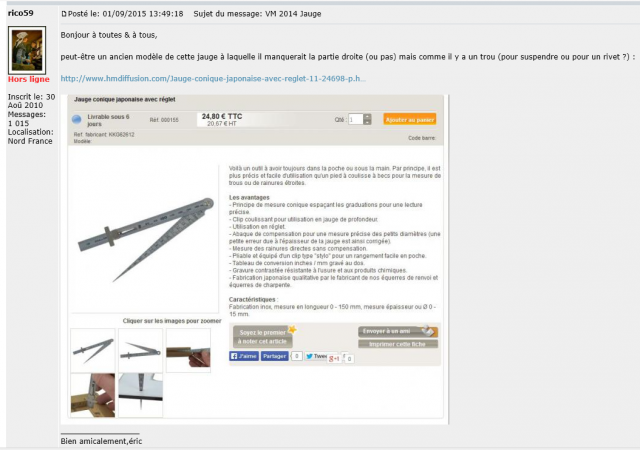Select the bottom thumbnail with white panel

pos(140,395)
